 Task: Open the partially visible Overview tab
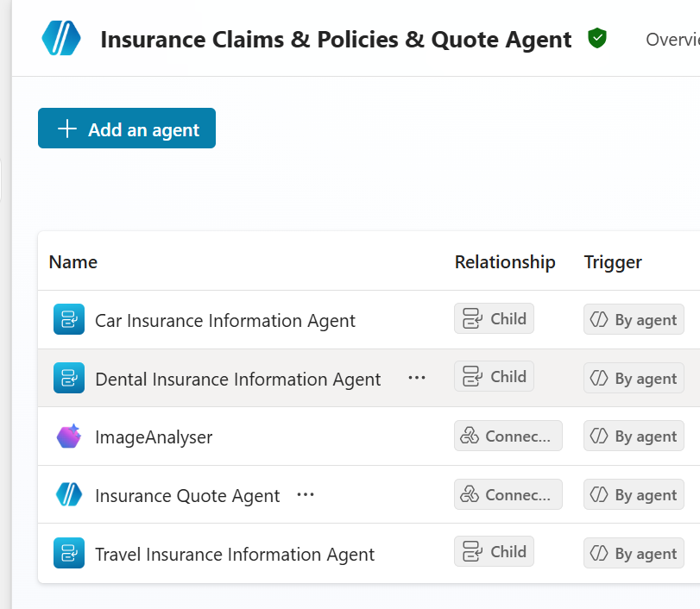(x=672, y=40)
